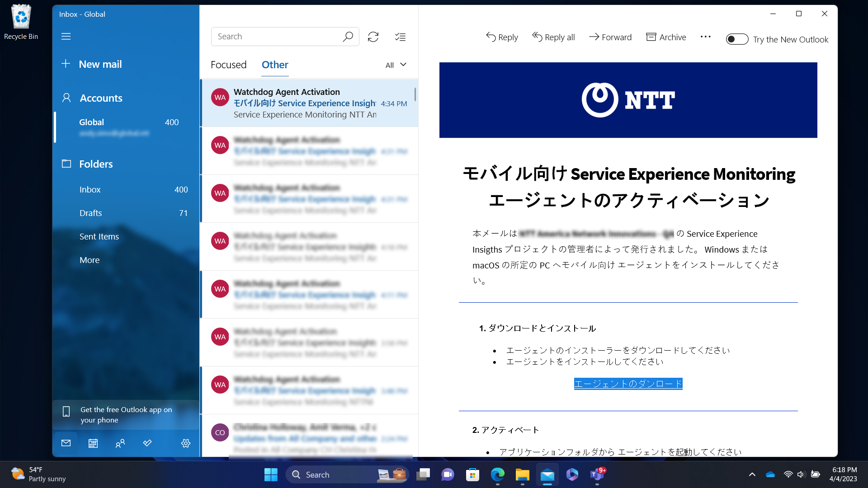This screenshot has height=488, width=868.
Task: Switch to the Focused tab
Action: coord(229,65)
